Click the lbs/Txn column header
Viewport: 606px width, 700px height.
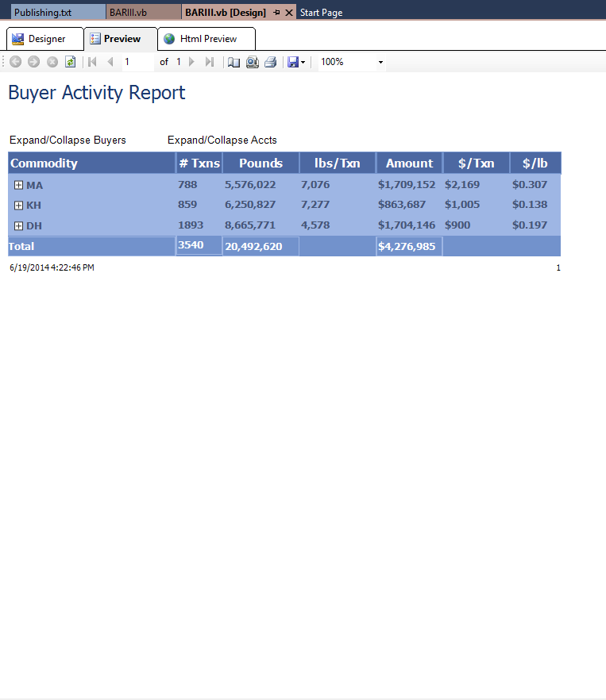pyautogui.click(x=338, y=163)
